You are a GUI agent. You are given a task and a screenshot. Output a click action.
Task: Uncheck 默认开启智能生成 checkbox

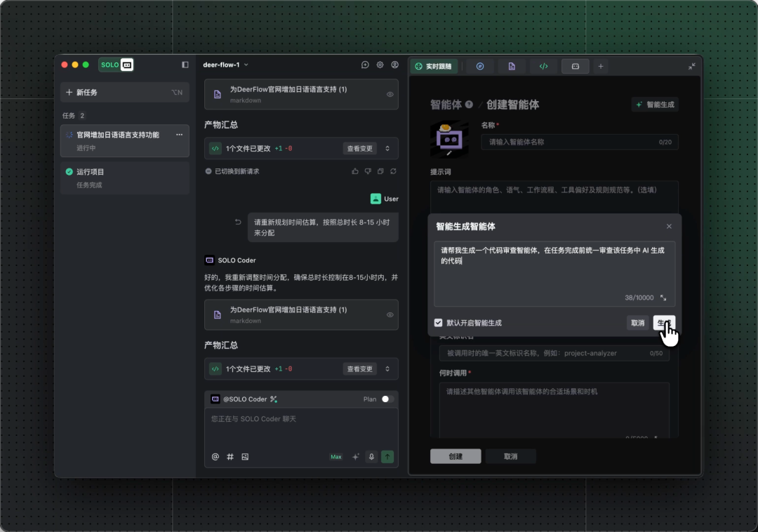tap(439, 323)
